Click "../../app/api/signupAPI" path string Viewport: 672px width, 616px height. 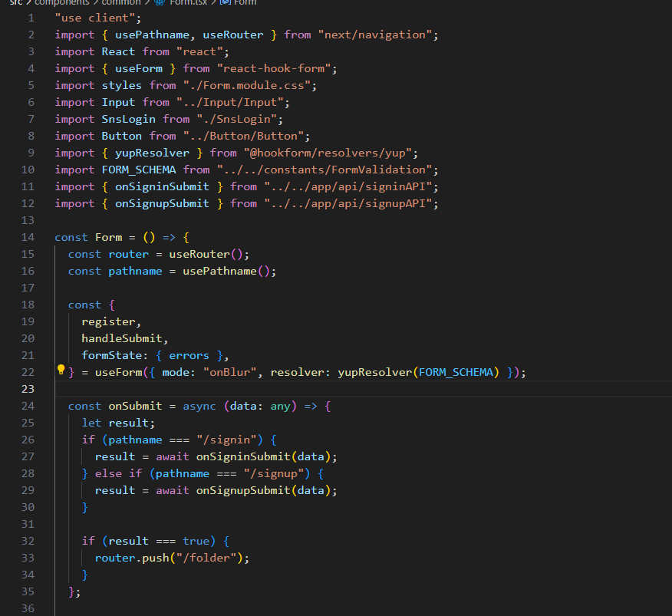pyautogui.click(x=348, y=203)
